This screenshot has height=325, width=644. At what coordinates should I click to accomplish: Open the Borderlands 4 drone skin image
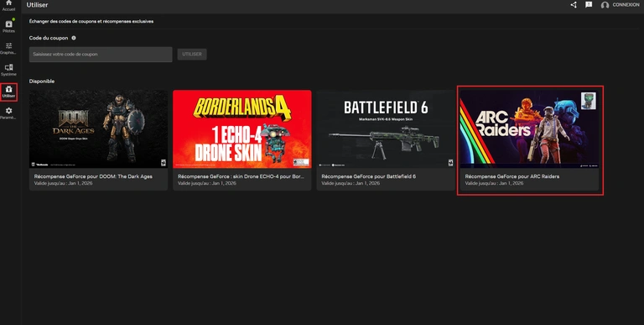click(241, 128)
